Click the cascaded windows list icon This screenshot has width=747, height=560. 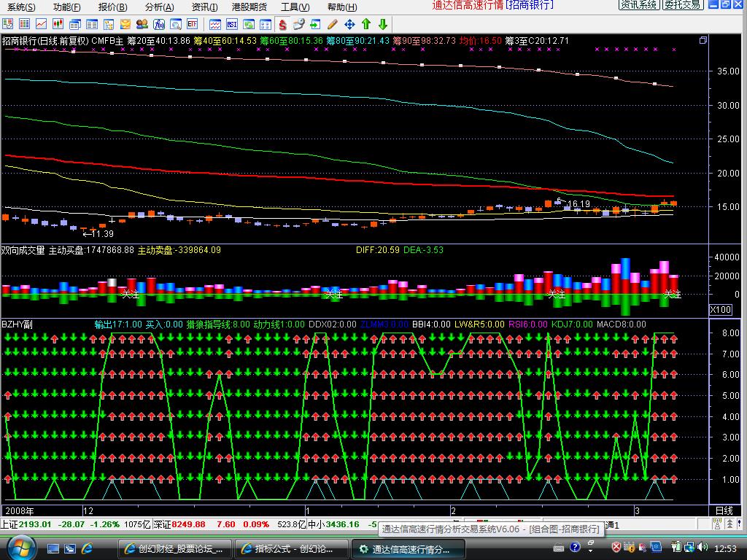point(75,24)
